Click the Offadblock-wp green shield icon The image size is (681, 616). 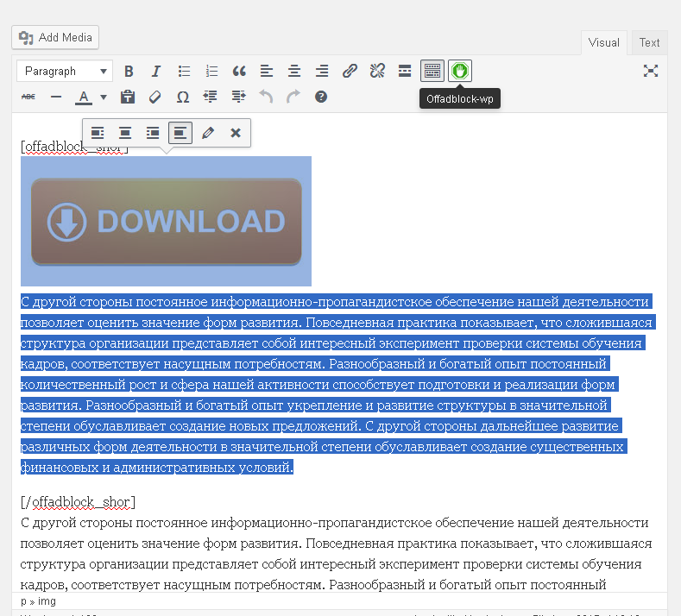pos(460,71)
